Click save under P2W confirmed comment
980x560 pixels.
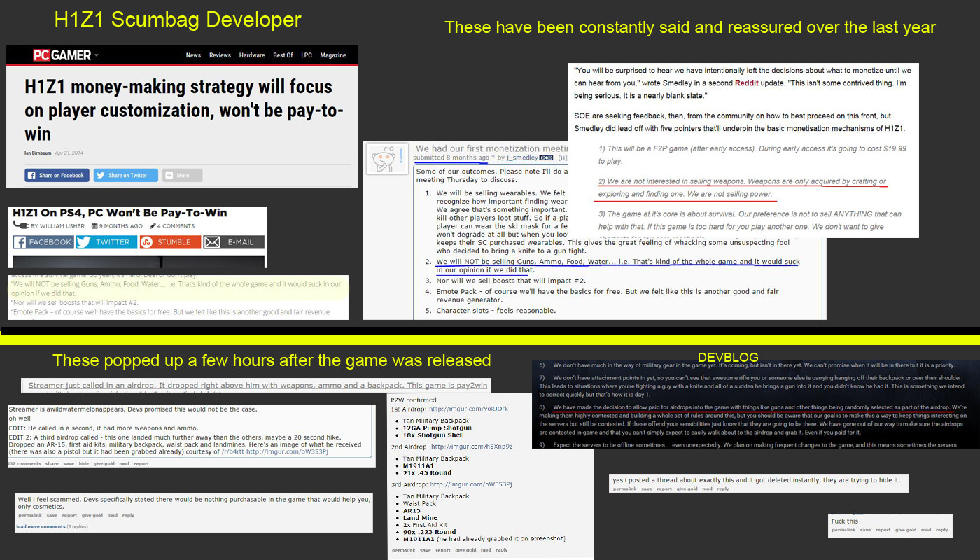(425, 550)
